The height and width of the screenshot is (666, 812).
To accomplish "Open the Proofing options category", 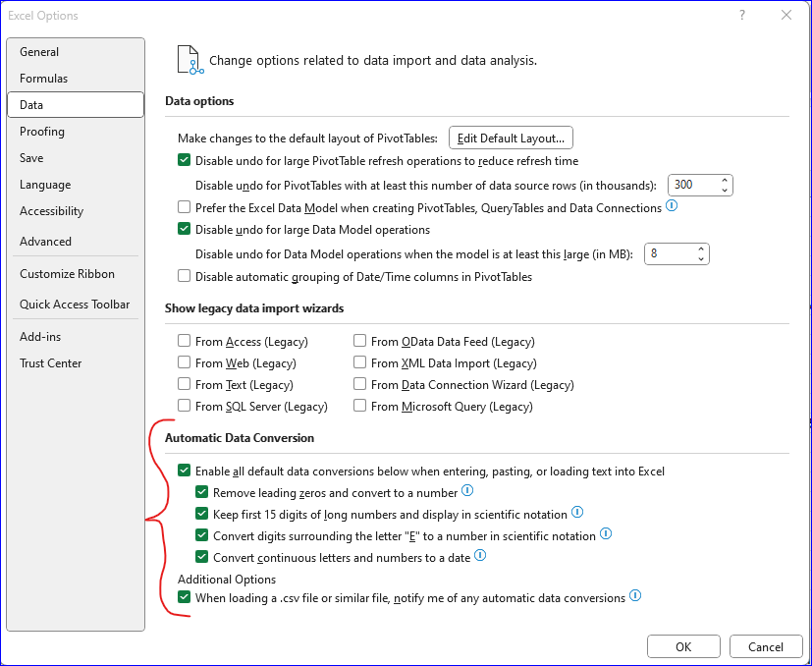I will point(76,131).
